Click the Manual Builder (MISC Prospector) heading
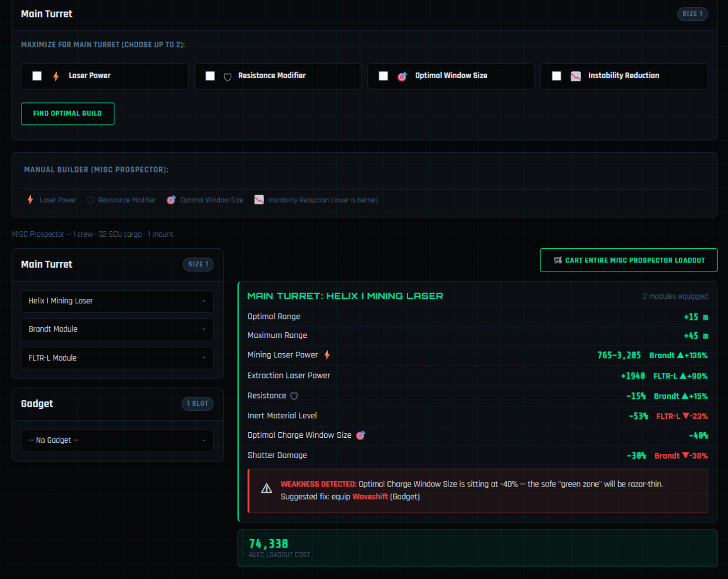This screenshot has height=579, width=728. click(x=96, y=170)
